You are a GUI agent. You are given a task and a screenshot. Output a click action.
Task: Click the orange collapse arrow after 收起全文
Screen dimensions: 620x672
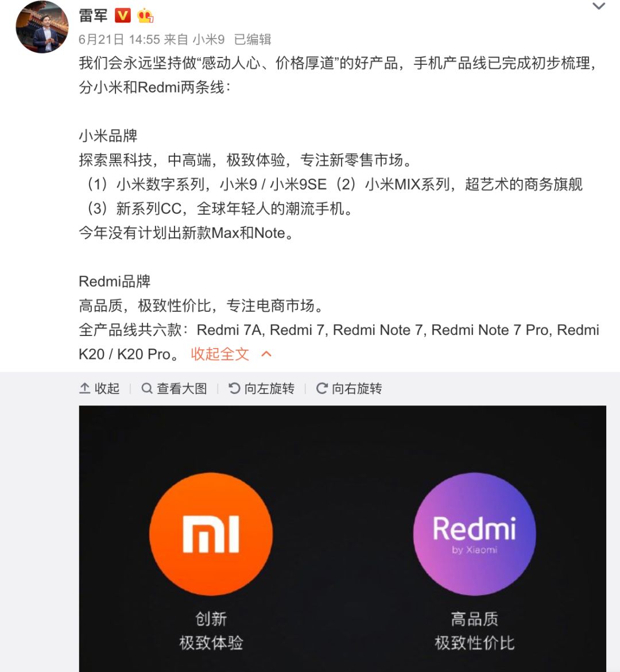[266, 354]
